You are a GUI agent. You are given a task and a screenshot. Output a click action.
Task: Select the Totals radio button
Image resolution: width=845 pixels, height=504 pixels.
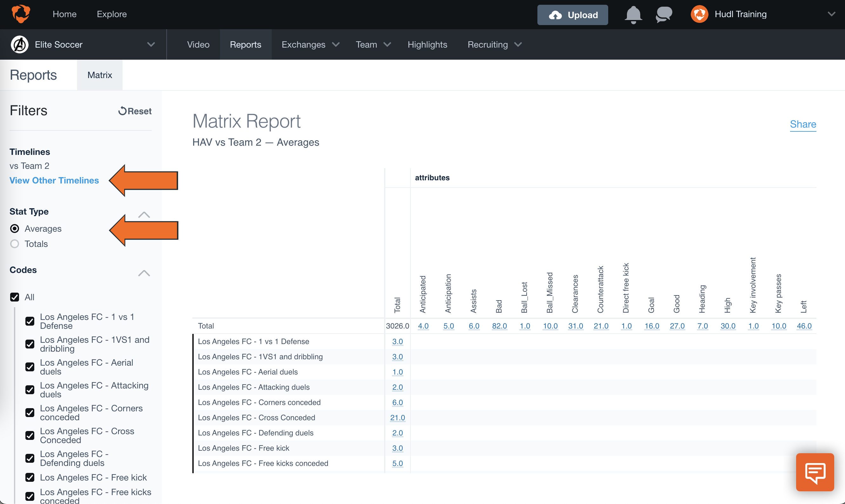[x=15, y=244]
